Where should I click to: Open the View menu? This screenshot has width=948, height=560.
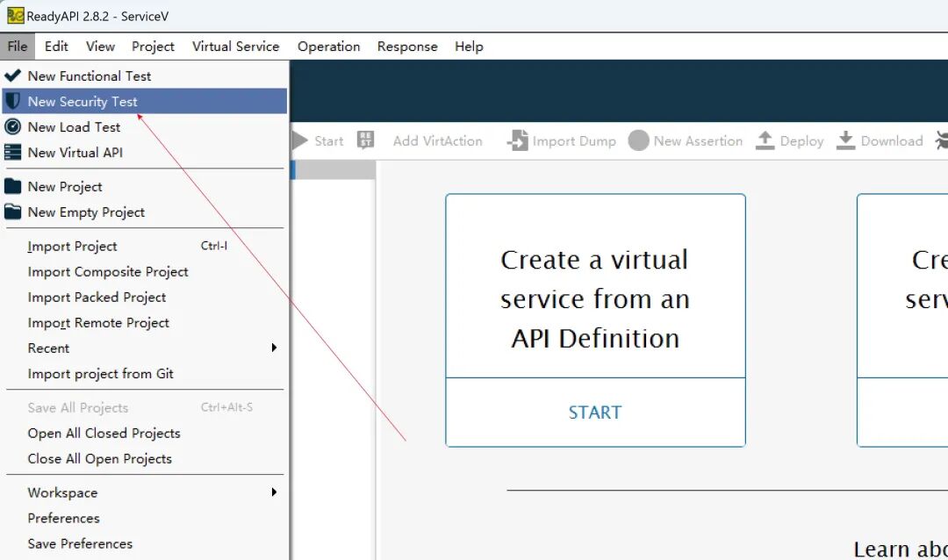(100, 46)
